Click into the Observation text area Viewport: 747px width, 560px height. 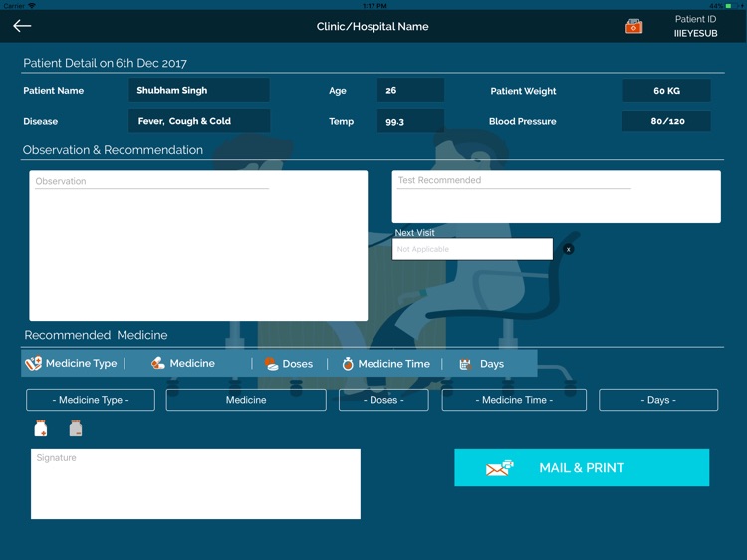198,245
